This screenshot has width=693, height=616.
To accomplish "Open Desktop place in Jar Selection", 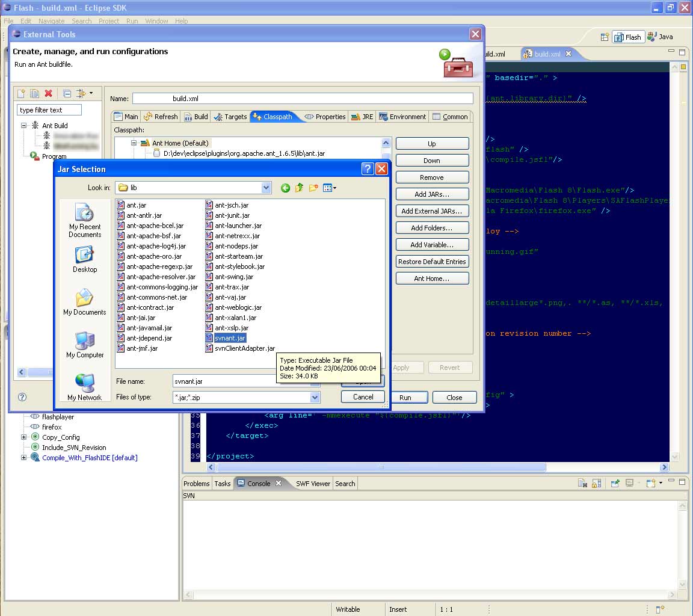I will (85, 260).
